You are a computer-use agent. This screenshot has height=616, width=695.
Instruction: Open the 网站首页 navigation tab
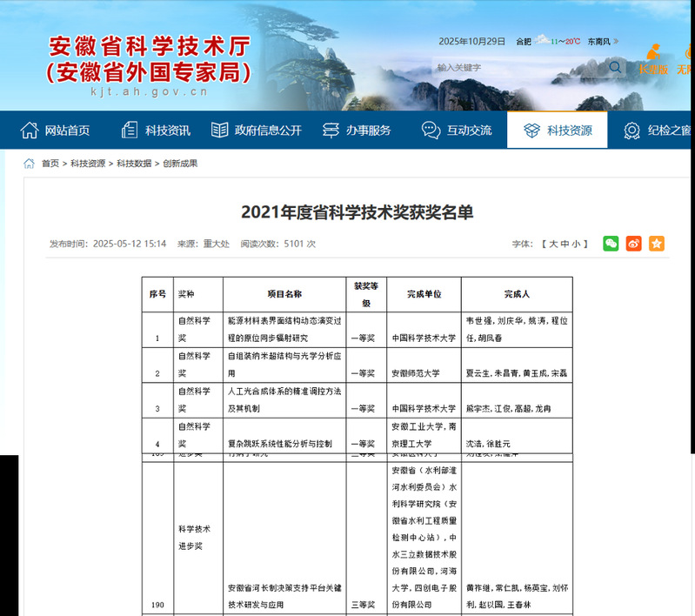coord(56,131)
